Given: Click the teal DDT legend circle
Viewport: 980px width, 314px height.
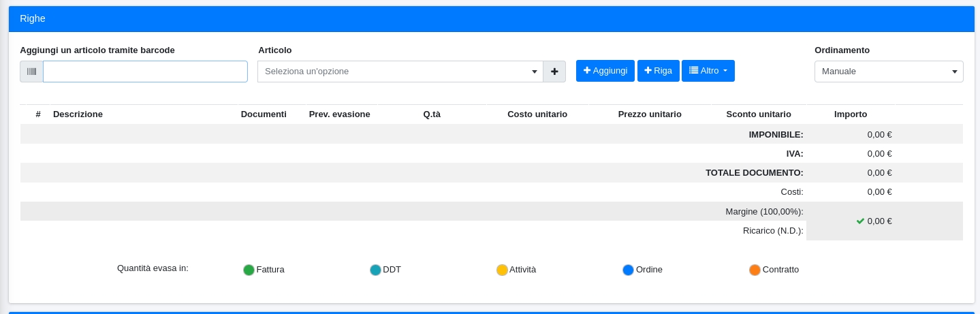Looking at the screenshot, I should (x=375, y=270).
